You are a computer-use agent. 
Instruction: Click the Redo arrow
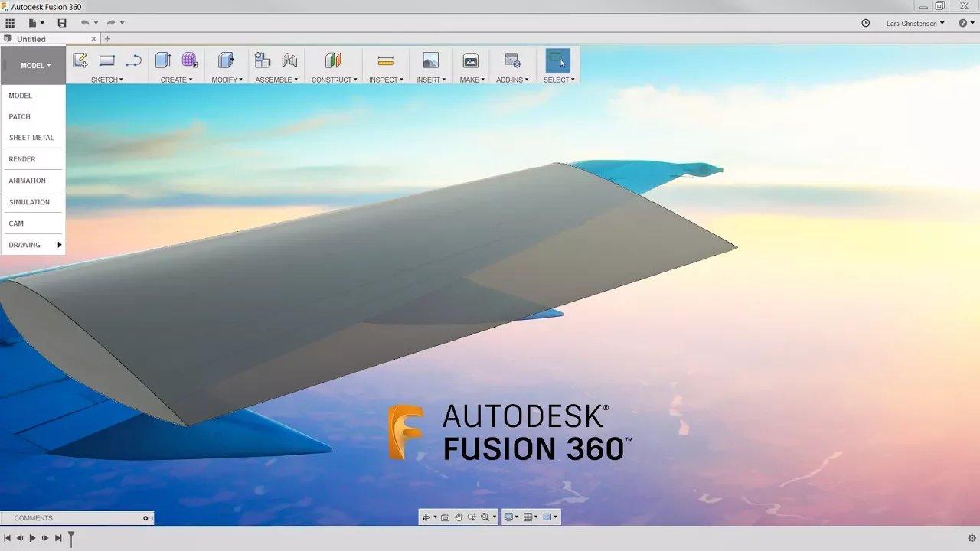point(111,23)
